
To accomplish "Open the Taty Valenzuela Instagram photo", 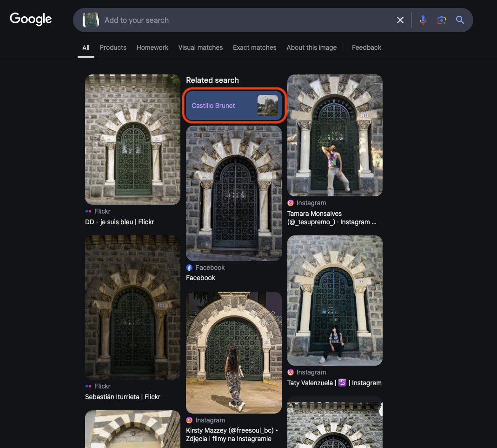I will pos(335,300).
